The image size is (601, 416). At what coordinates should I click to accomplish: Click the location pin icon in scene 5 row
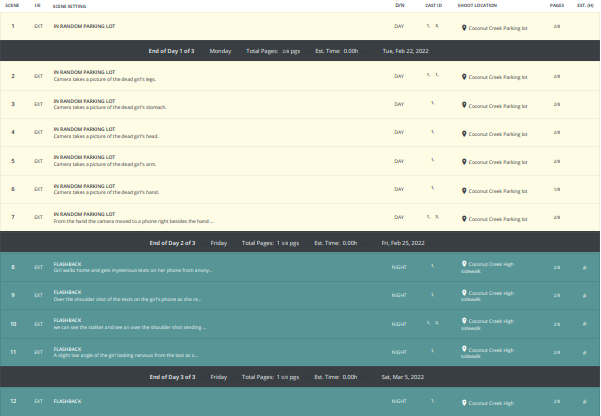coord(464,162)
